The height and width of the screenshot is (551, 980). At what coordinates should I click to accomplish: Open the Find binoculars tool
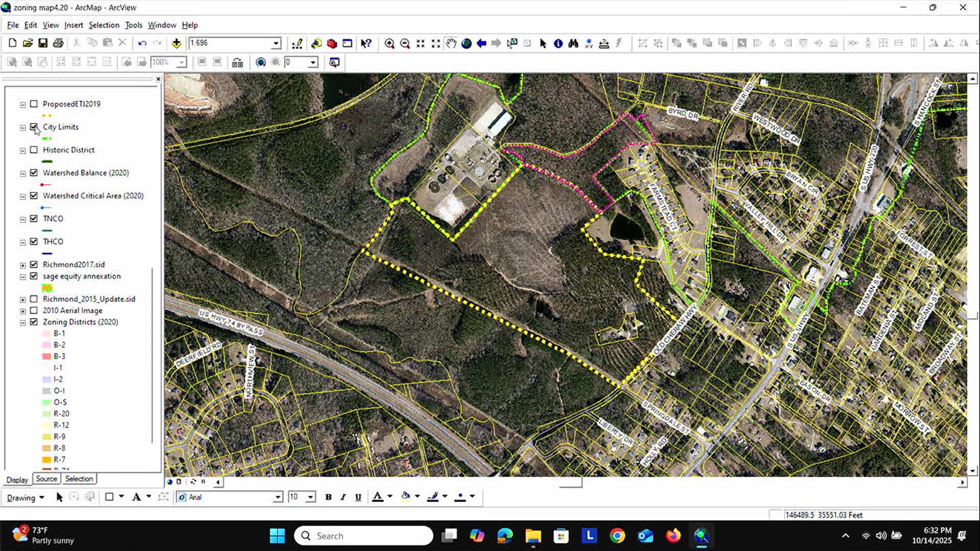coord(573,43)
